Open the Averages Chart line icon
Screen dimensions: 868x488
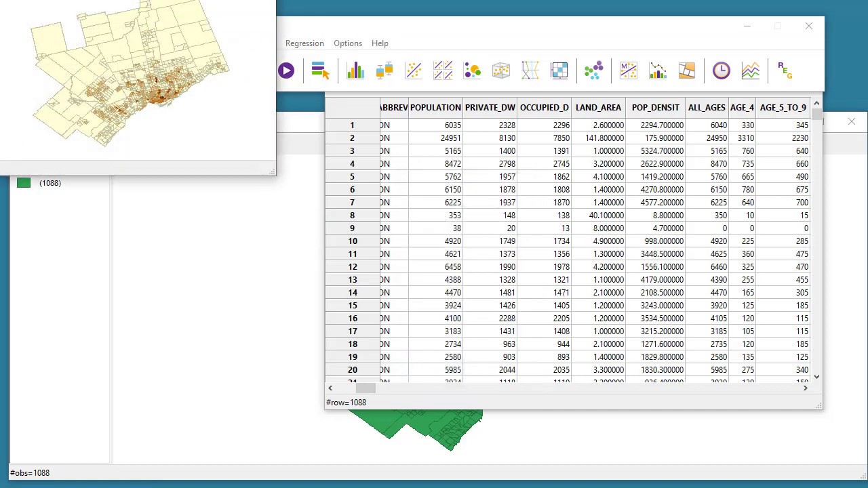click(x=751, y=70)
